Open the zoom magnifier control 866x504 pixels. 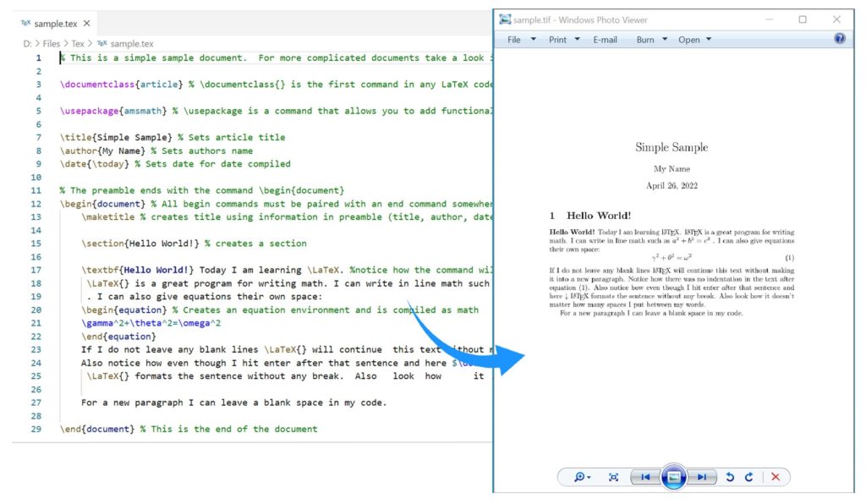coord(583,478)
